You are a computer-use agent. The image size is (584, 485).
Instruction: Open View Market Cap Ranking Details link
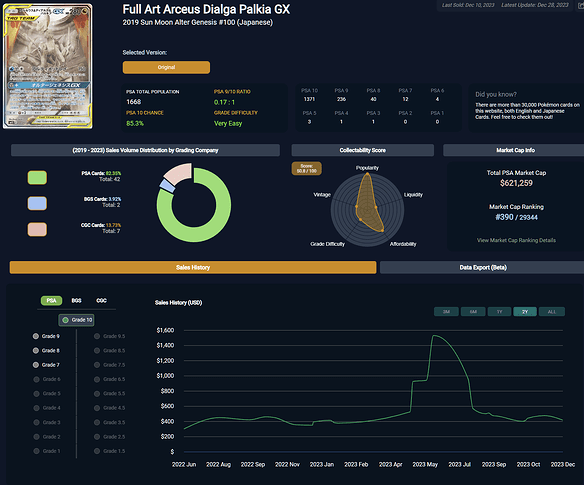pyautogui.click(x=516, y=240)
